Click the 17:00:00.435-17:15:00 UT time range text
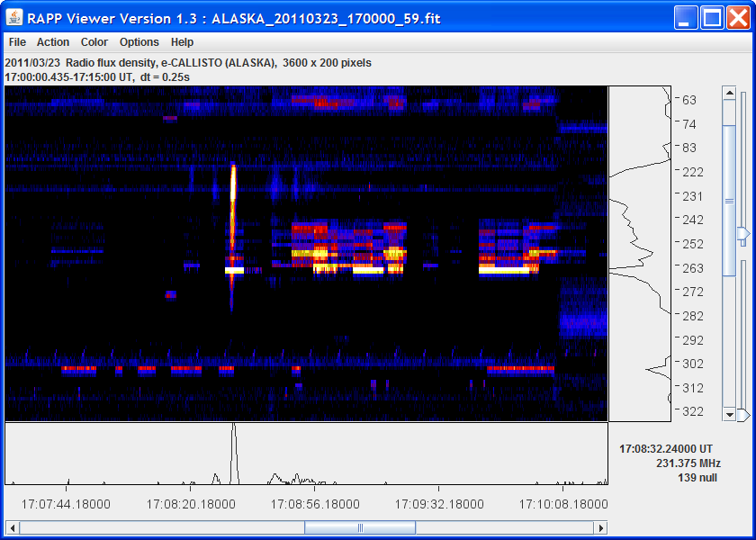The height and width of the screenshot is (540, 756). (97, 77)
